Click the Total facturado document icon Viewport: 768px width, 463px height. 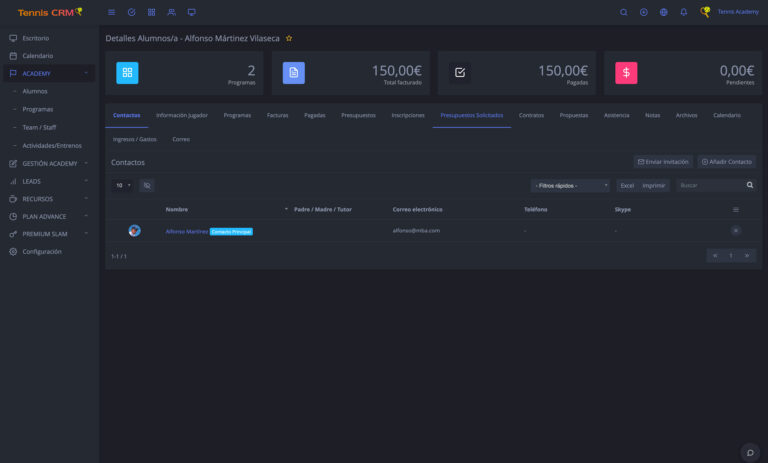coord(294,73)
